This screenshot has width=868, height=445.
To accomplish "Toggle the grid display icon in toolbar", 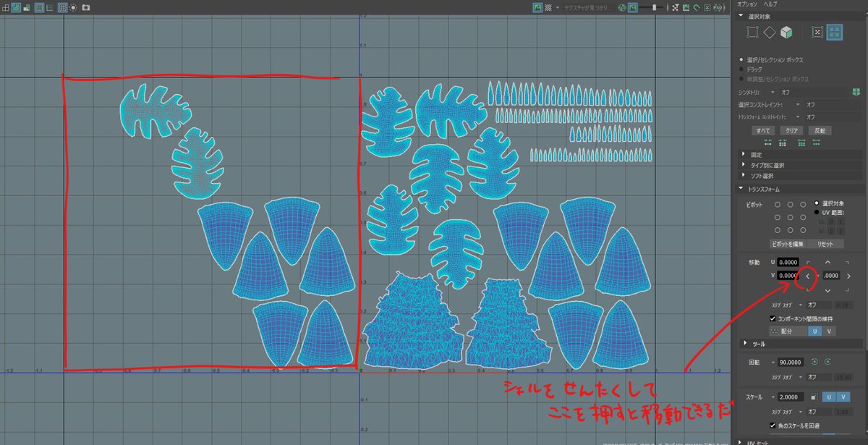I will 62,7.
